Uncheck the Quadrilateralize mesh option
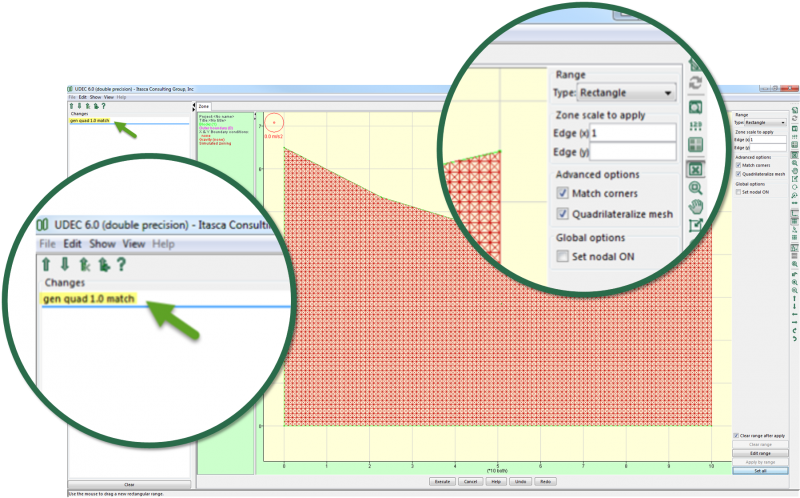Image resolution: width=800 pixels, height=498 pixels. [x=564, y=214]
